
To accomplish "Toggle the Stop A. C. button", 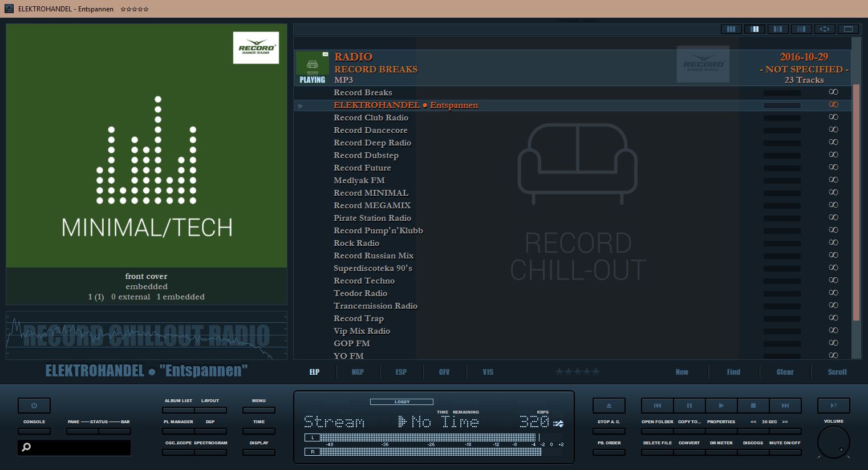I will point(609,431).
